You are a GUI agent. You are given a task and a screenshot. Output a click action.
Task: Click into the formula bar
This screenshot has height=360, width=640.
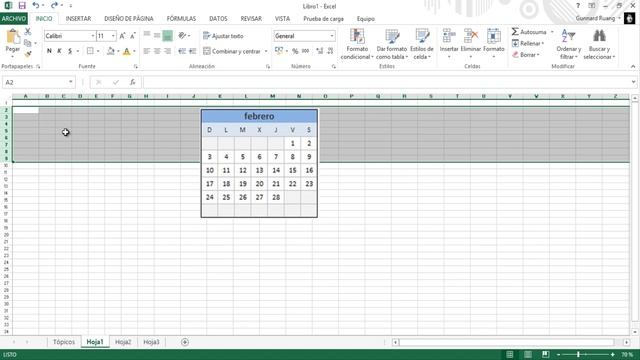tap(387, 82)
